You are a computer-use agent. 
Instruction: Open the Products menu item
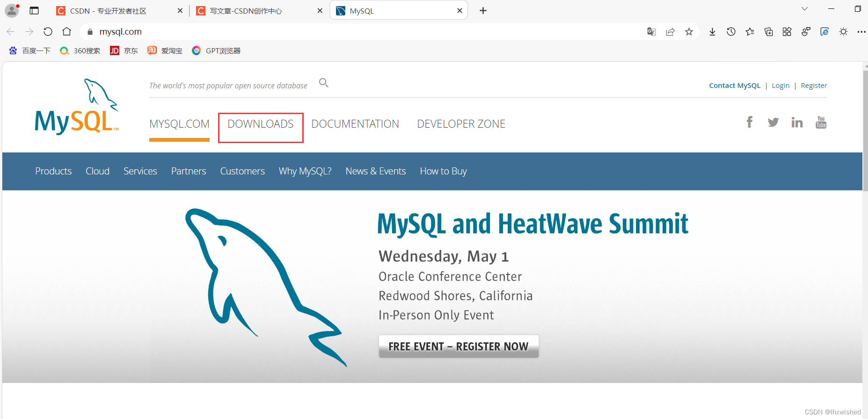tap(53, 171)
